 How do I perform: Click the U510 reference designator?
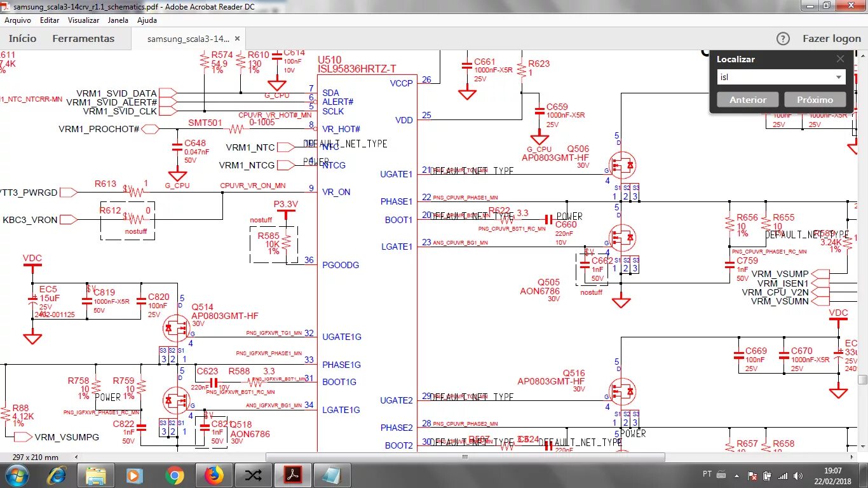329,60
